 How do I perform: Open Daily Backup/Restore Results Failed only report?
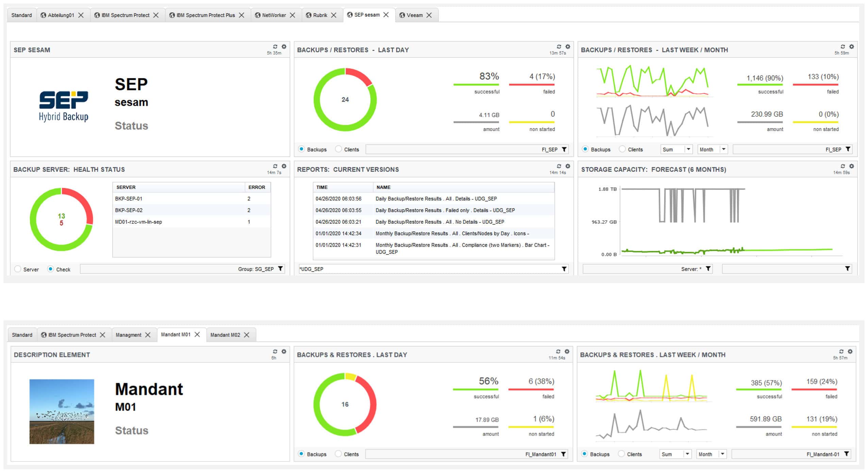pyautogui.click(x=445, y=210)
